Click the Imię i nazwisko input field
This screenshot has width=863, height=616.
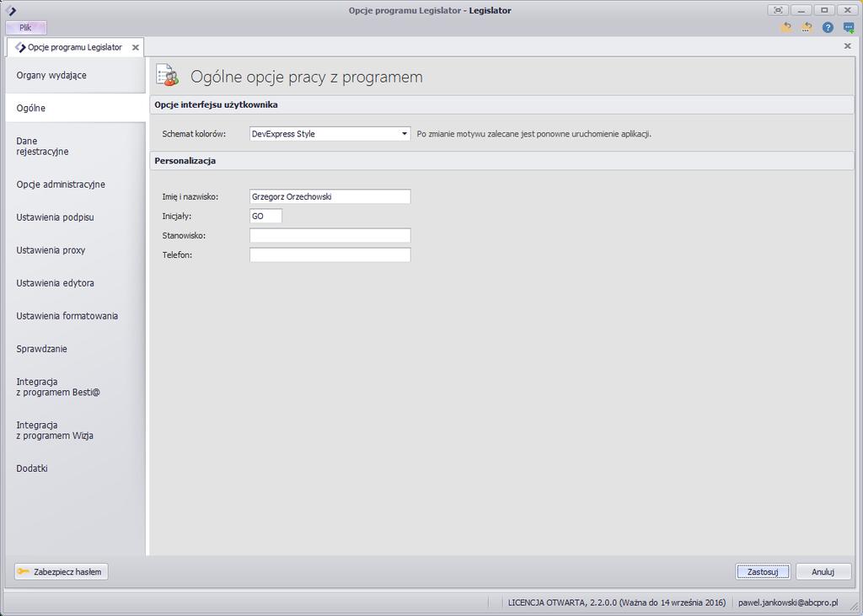(330, 196)
